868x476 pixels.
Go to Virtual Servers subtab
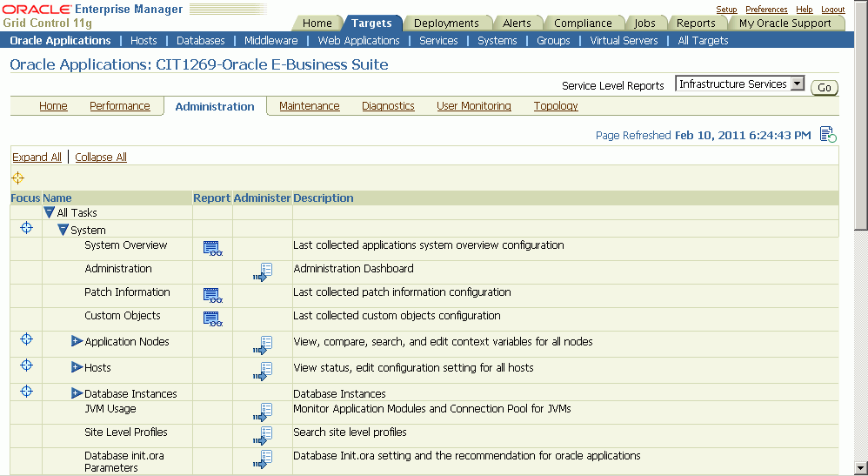click(624, 40)
